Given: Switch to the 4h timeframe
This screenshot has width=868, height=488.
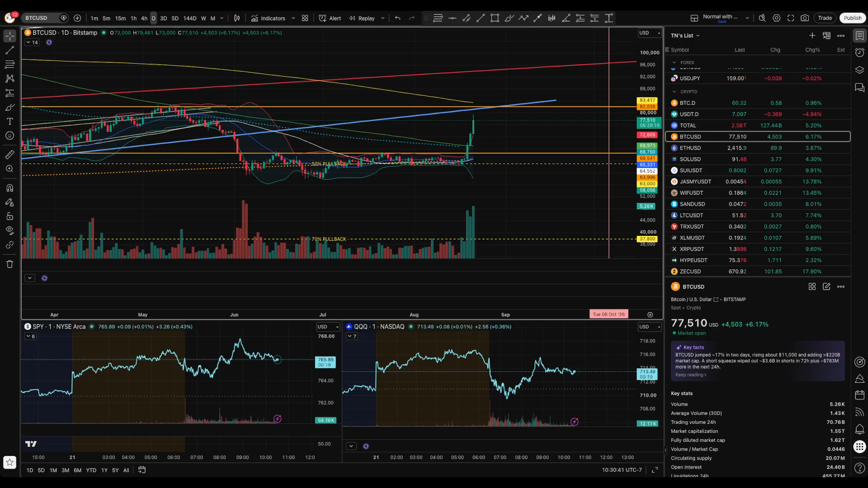Looking at the screenshot, I should point(144,18).
